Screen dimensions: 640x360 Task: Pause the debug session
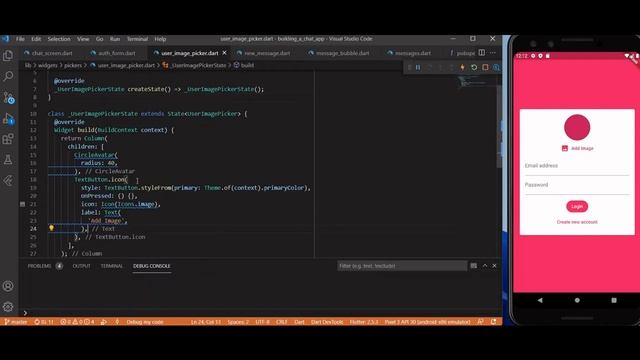[x=418, y=67]
